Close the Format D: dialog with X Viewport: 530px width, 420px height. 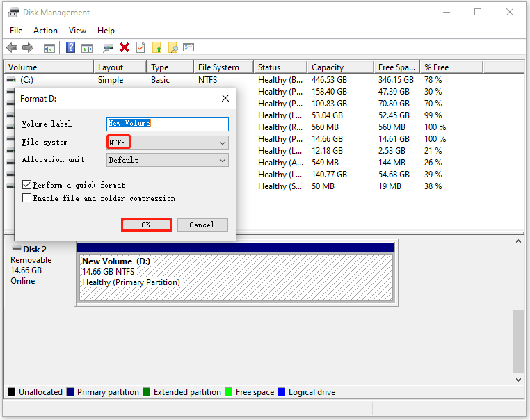[225, 98]
